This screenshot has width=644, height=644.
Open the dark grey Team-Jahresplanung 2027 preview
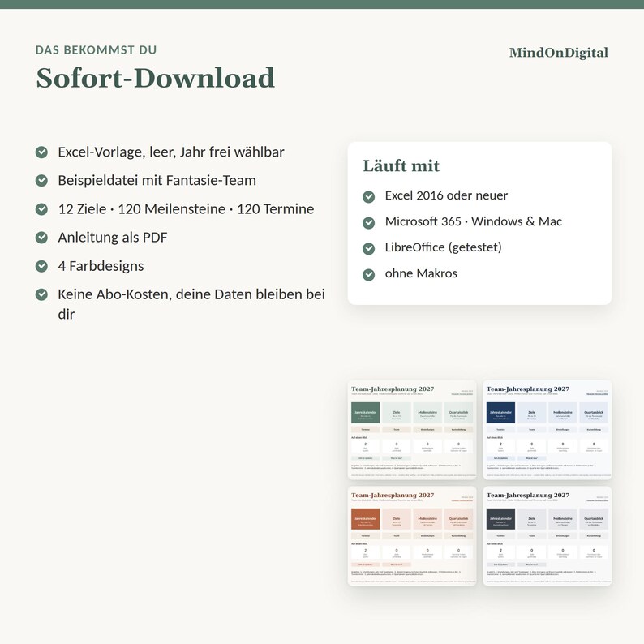(x=547, y=536)
